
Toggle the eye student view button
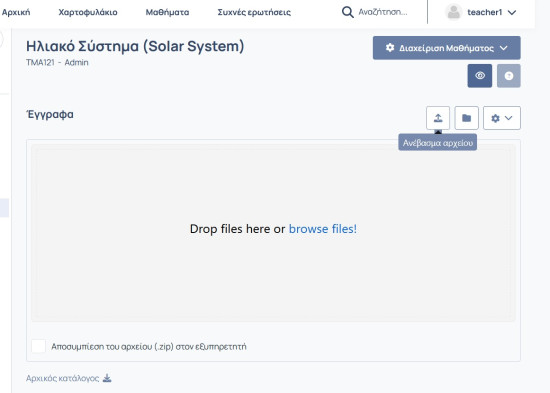479,75
